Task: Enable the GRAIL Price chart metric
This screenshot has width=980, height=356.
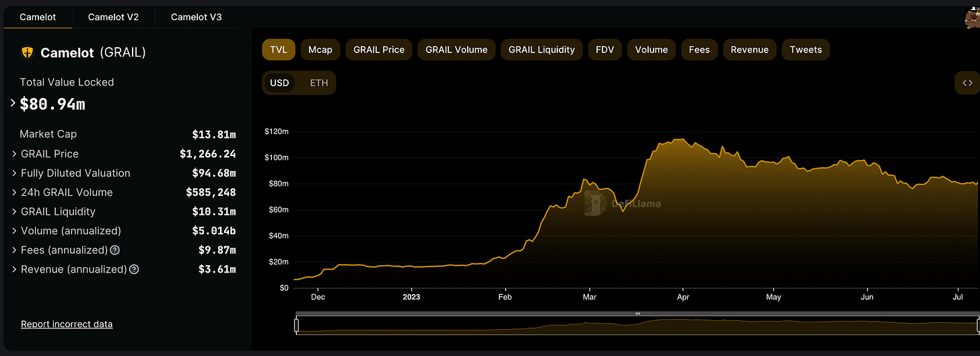Action: point(379,49)
